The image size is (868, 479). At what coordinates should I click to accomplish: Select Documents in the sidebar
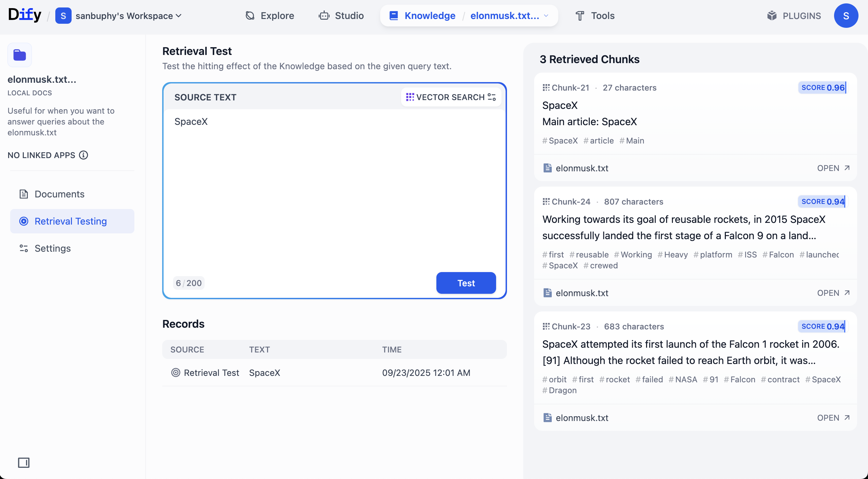(59, 194)
